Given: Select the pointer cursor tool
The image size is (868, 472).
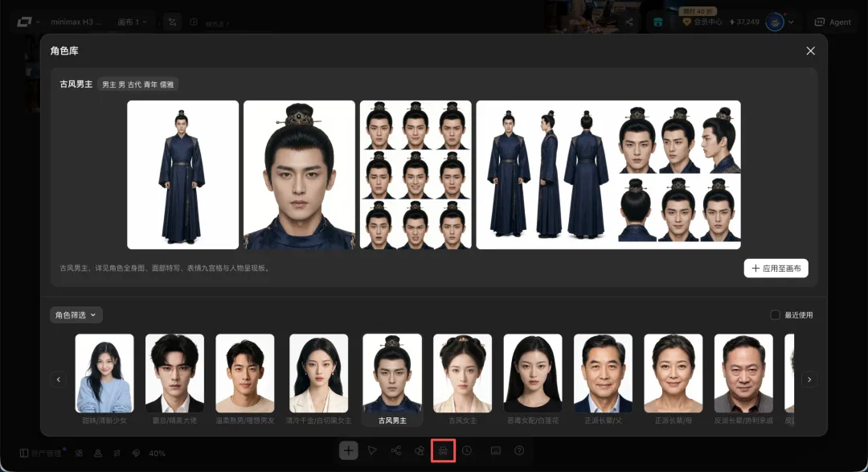Looking at the screenshot, I should click(372, 450).
